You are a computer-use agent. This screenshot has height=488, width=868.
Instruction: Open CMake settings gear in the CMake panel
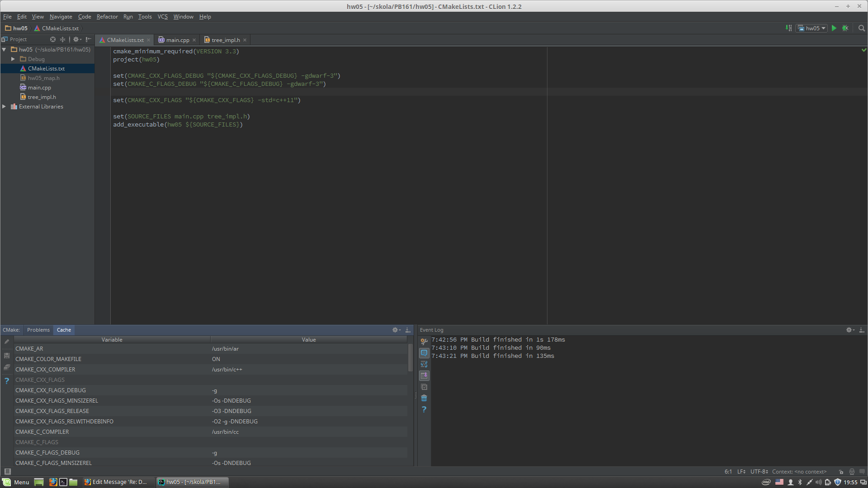pyautogui.click(x=396, y=330)
